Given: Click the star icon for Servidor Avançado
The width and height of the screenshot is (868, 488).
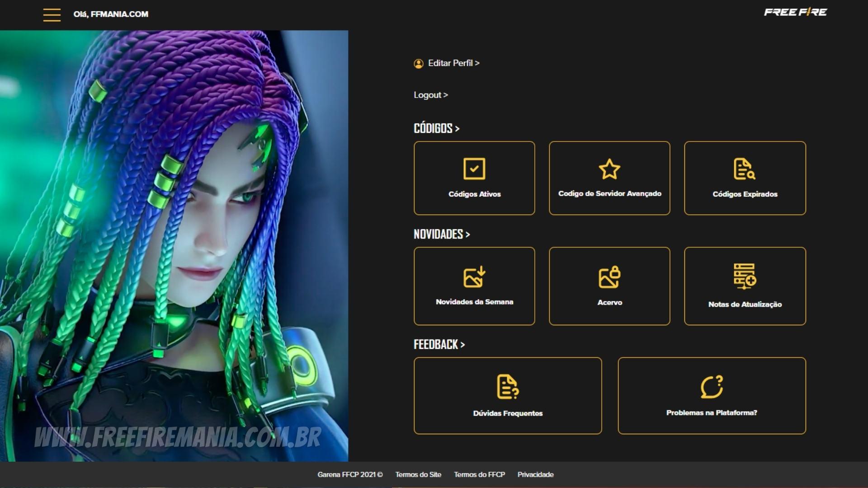Looking at the screenshot, I should coord(609,169).
